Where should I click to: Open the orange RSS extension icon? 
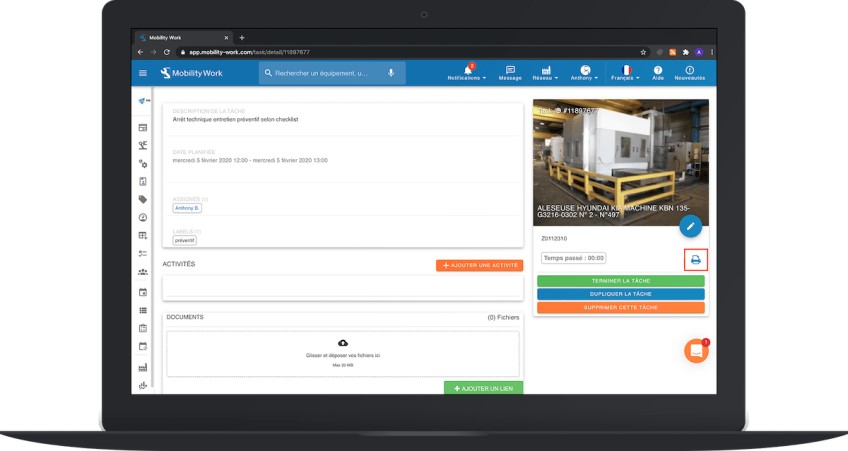point(673,52)
